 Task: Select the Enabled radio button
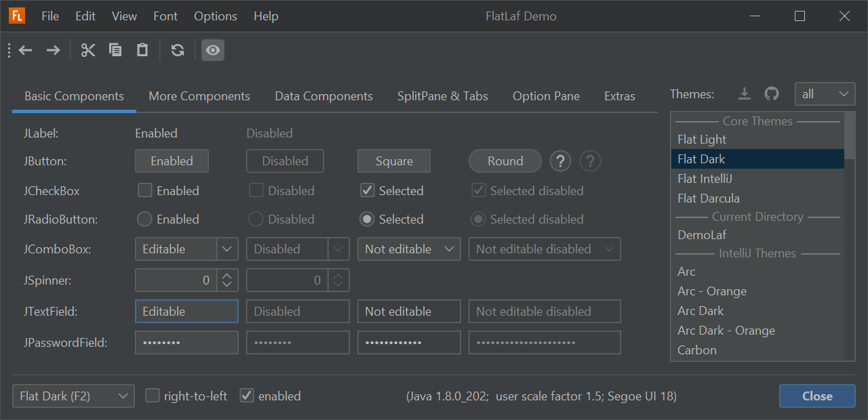click(144, 219)
